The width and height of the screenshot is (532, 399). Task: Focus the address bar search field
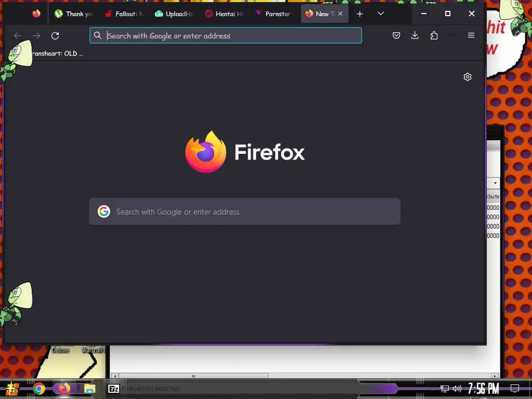point(225,36)
